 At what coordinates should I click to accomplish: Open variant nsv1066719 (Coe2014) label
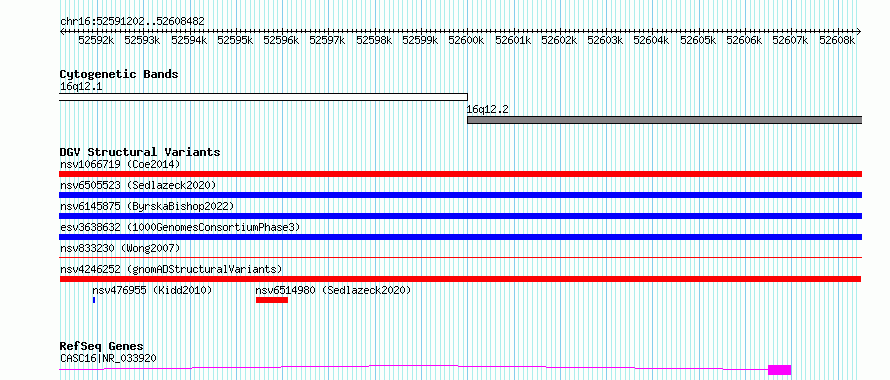(x=120, y=165)
